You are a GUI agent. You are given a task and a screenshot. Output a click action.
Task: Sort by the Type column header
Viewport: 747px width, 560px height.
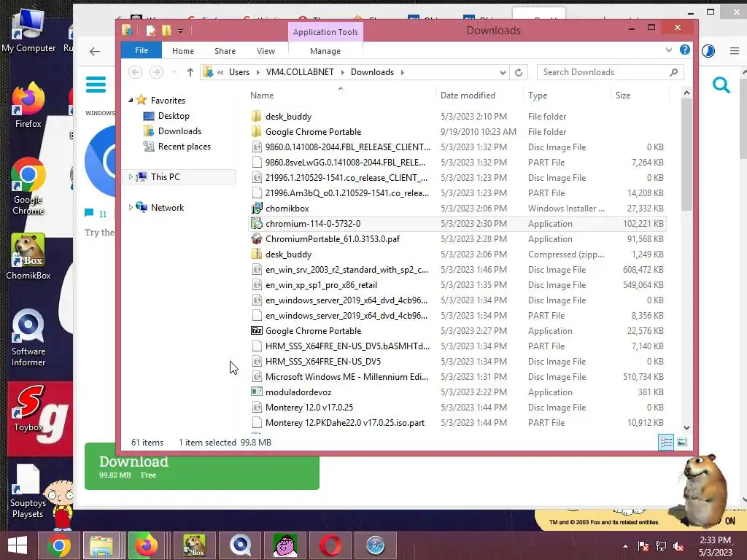click(538, 96)
